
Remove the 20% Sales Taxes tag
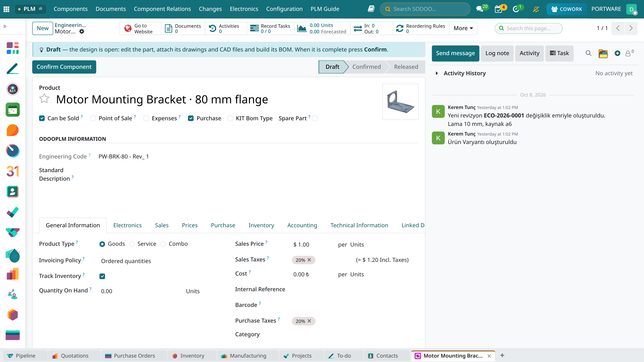click(309, 260)
